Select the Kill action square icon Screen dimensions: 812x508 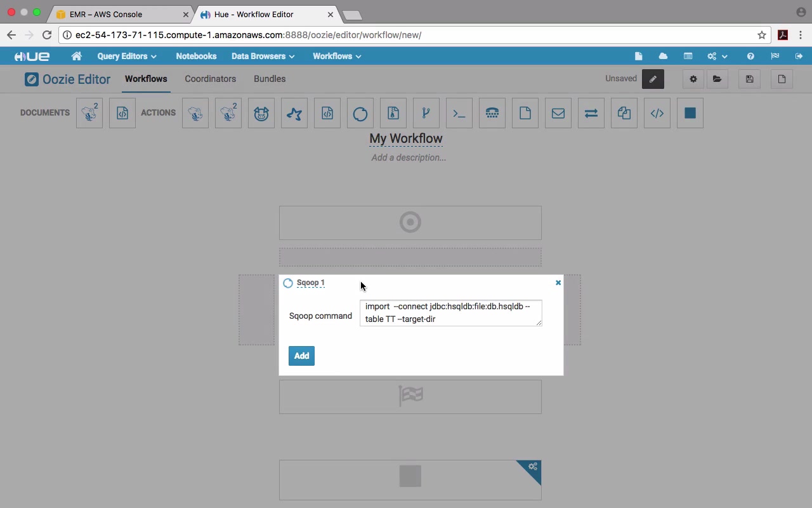coord(690,113)
